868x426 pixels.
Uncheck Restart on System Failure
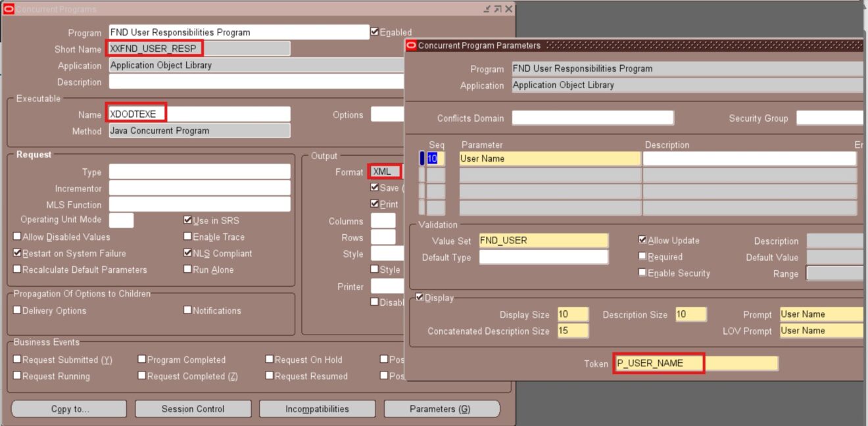click(16, 253)
